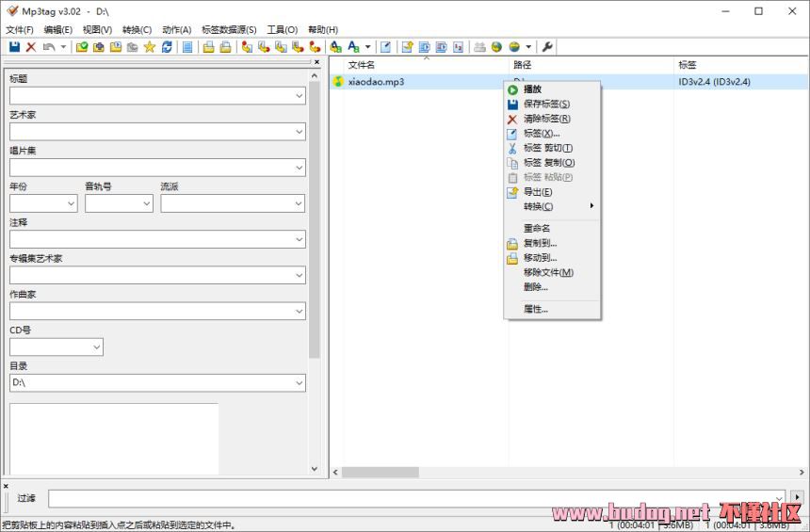Click the save tag icon in the toolbar
The width and height of the screenshot is (810, 532).
[x=14, y=47]
